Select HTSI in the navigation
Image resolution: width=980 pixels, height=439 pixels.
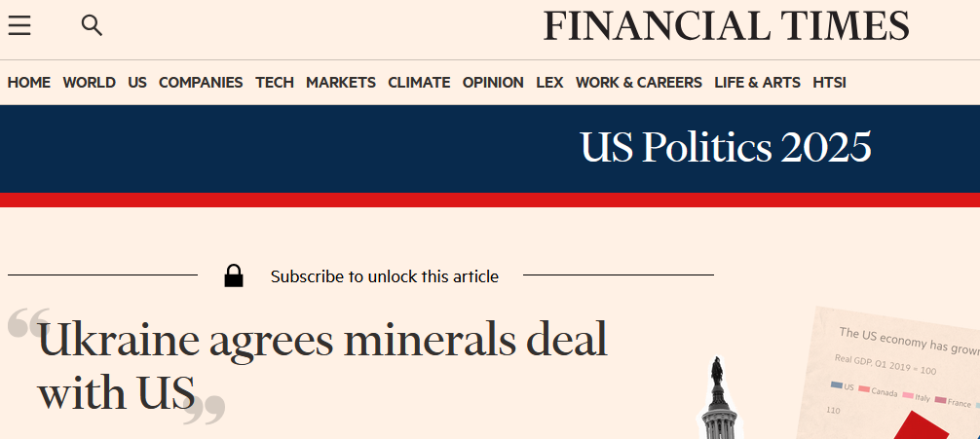829,83
